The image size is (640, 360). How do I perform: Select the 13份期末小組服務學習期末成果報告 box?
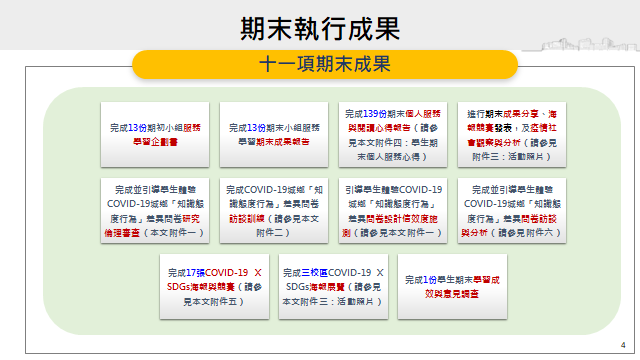point(274,135)
